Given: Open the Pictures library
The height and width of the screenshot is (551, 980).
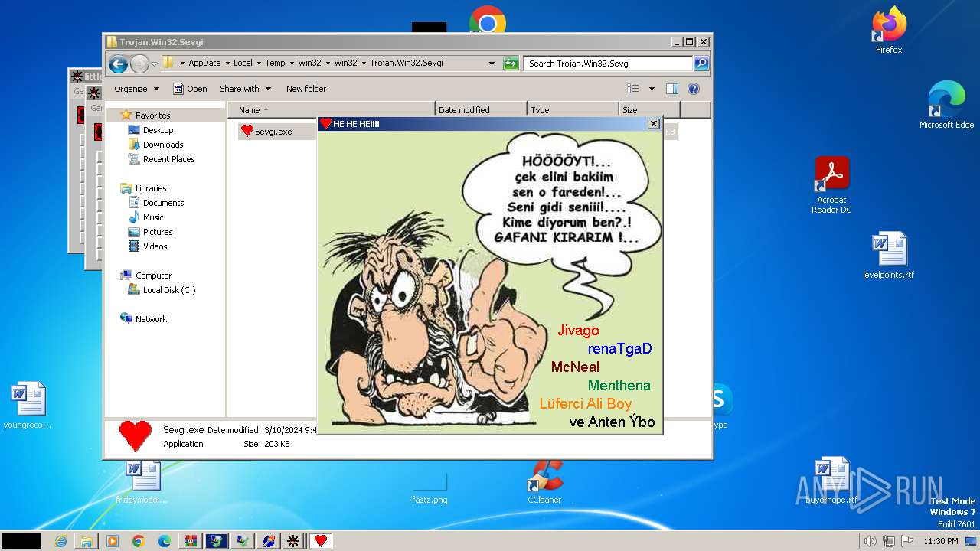Looking at the screenshot, I should 158,232.
